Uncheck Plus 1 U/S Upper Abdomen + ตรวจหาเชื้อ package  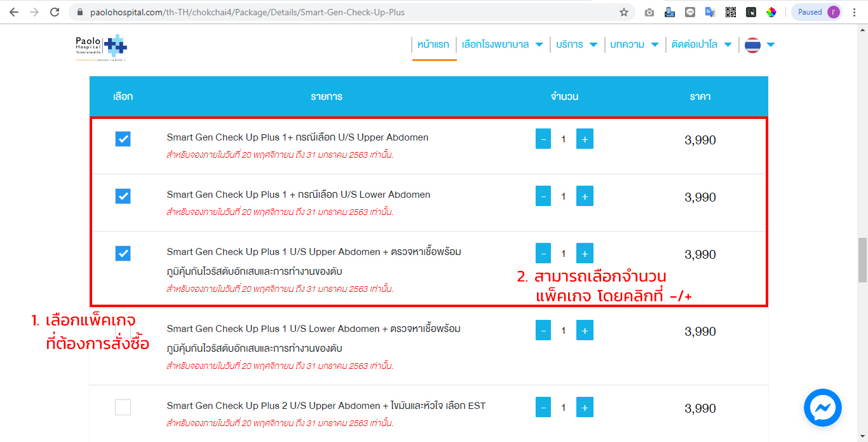(x=123, y=253)
